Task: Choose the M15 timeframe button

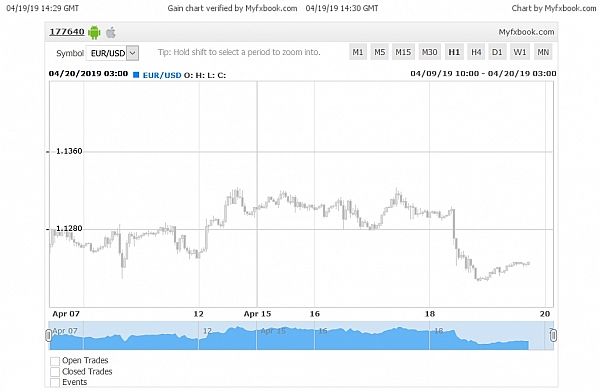Action: tap(403, 52)
